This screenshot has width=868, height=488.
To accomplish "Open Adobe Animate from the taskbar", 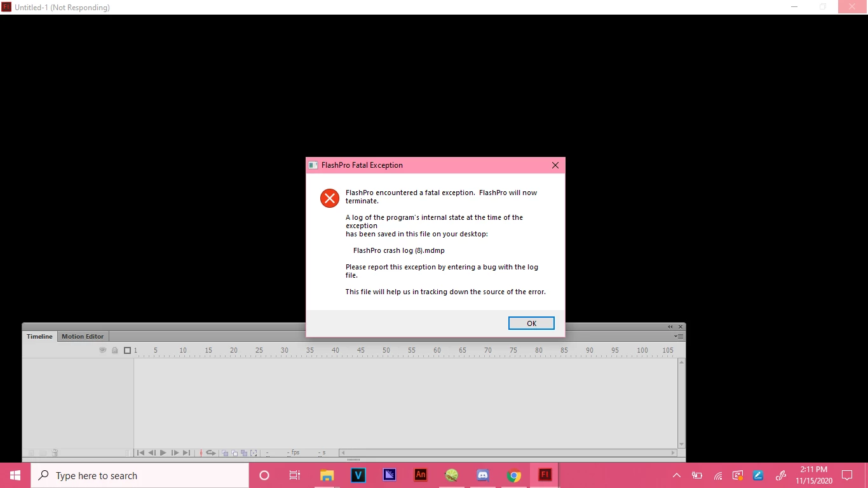I will (x=421, y=475).
